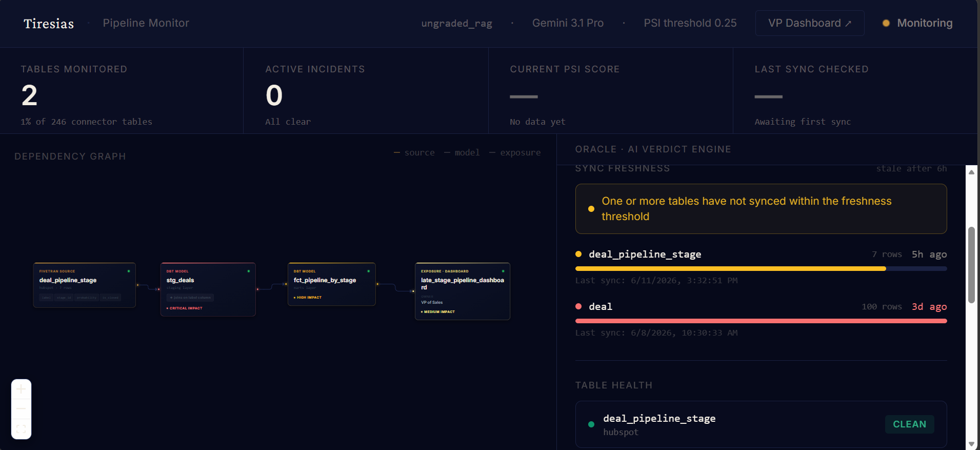980x450 pixels.
Task: Click the 'deal' sync freshness row name
Action: pos(601,306)
